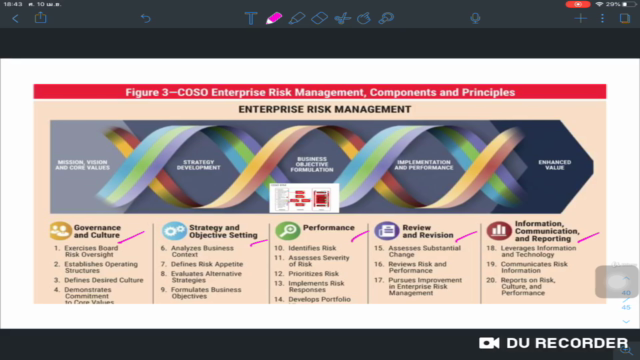Screen dimensions: 640x360
Task: Click 'Formulates Business Objectives' text
Action: 206,293
